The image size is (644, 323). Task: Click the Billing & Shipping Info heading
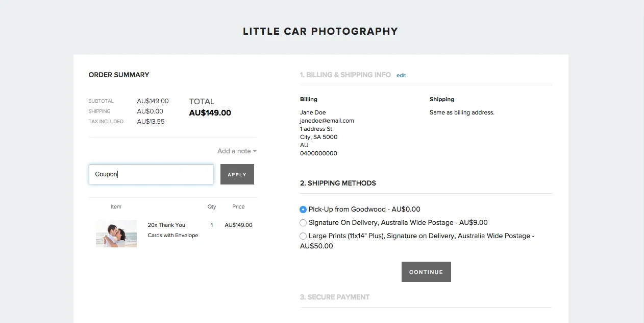[x=345, y=75]
